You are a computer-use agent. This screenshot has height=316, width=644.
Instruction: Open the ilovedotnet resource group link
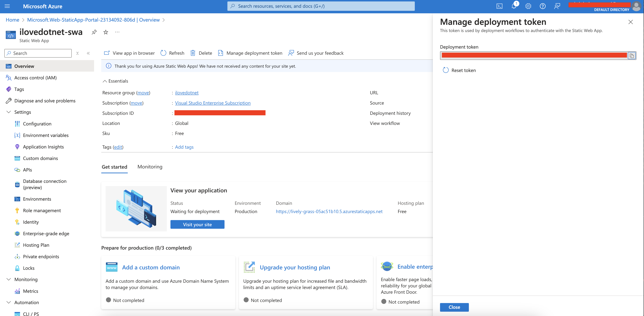pyautogui.click(x=186, y=92)
